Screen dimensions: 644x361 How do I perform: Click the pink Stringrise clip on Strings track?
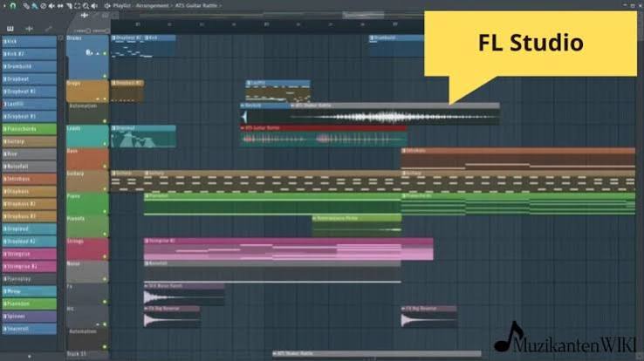click(288, 249)
